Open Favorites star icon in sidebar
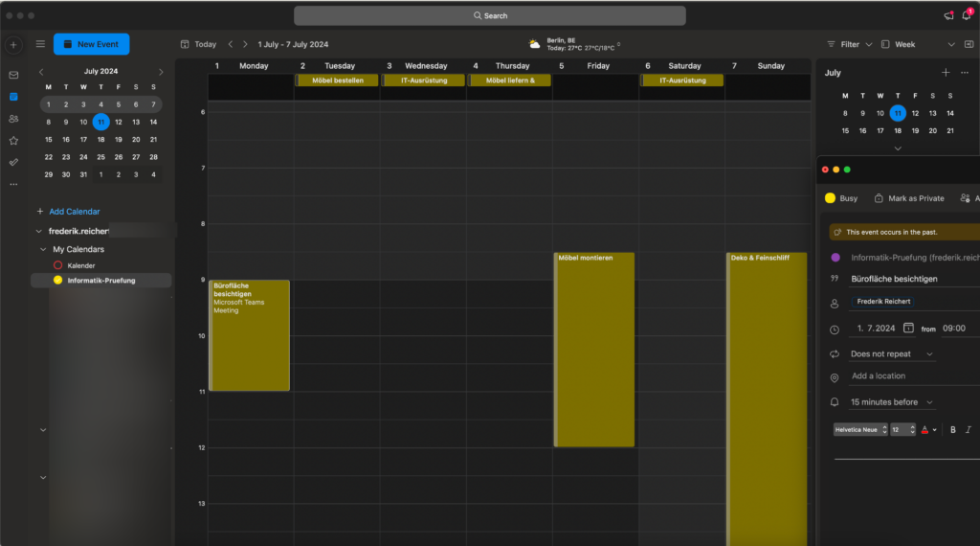The height and width of the screenshot is (546, 980). tap(13, 141)
